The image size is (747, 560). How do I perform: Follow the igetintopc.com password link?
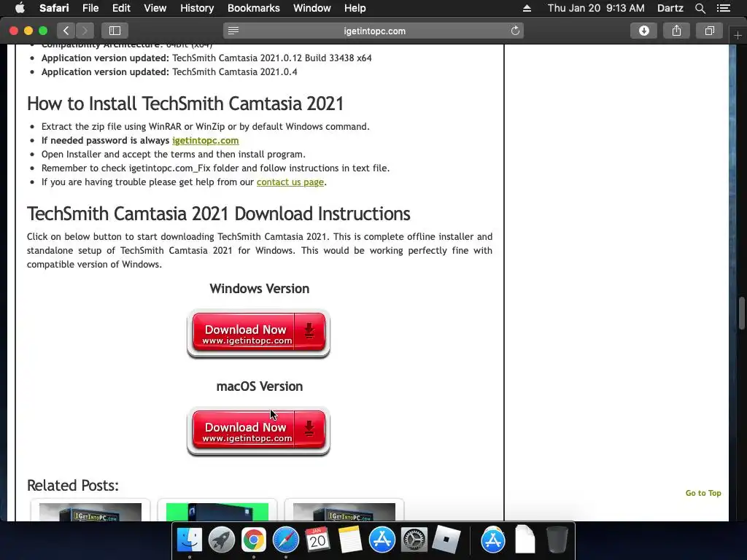[x=205, y=141]
